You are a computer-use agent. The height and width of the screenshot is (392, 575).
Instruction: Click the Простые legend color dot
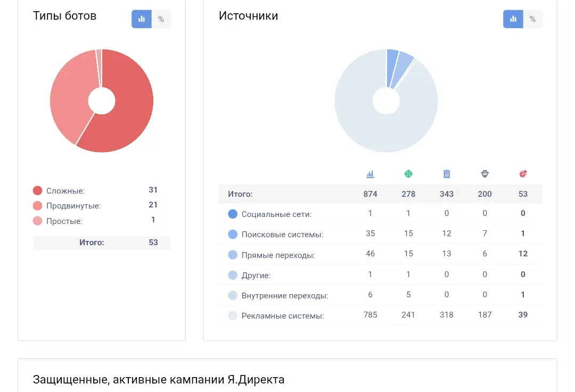pyautogui.click(x=37, y=221)
